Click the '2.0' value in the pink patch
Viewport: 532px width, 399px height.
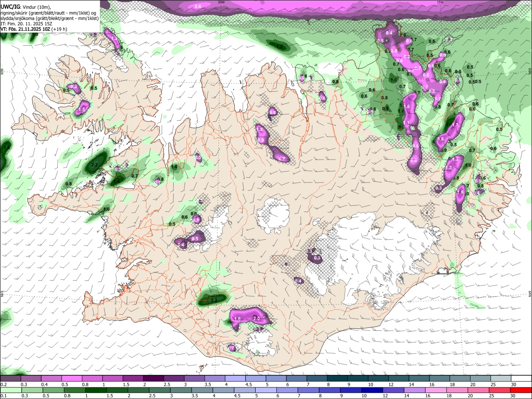pyautogui.click(x=256, y=318)
